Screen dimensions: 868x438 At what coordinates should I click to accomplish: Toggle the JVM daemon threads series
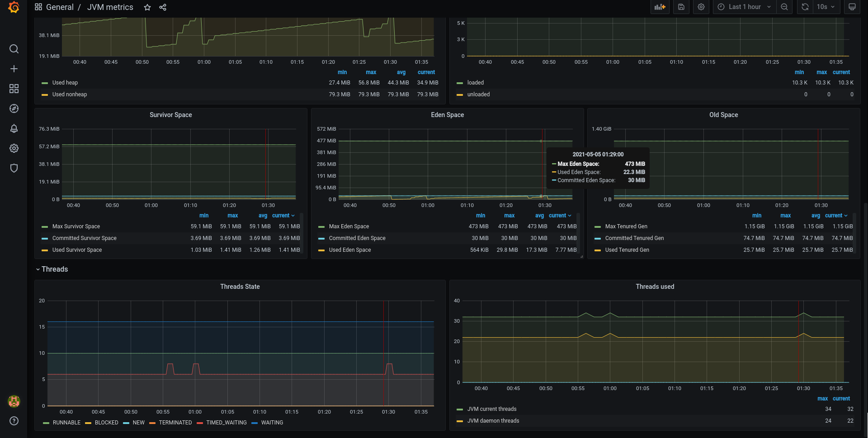click(493, 421)
